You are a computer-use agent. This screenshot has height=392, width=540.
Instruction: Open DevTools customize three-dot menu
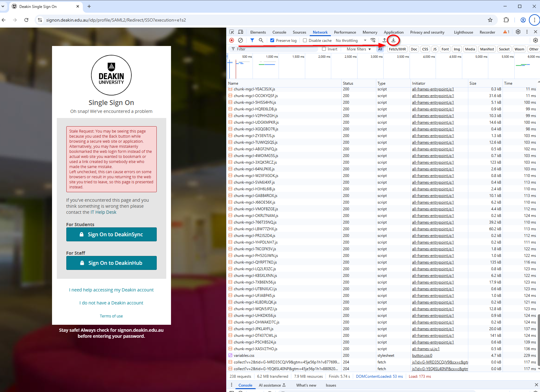coord(527,32)
